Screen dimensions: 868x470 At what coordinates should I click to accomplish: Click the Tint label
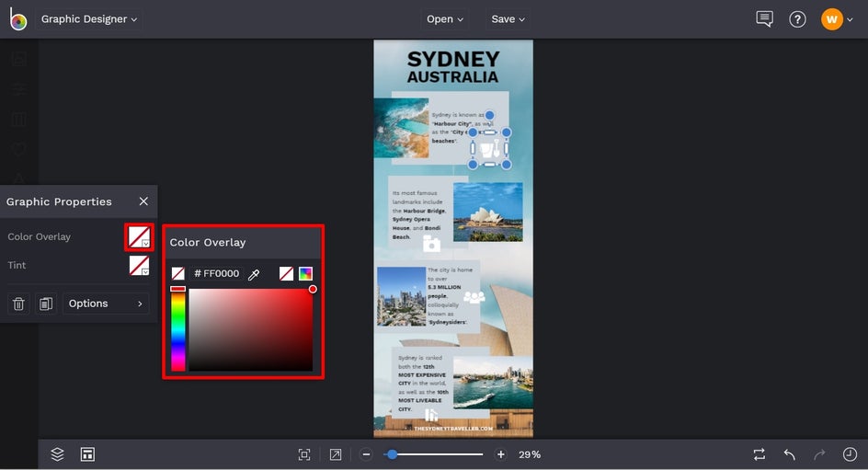click(x=17, y=265)
